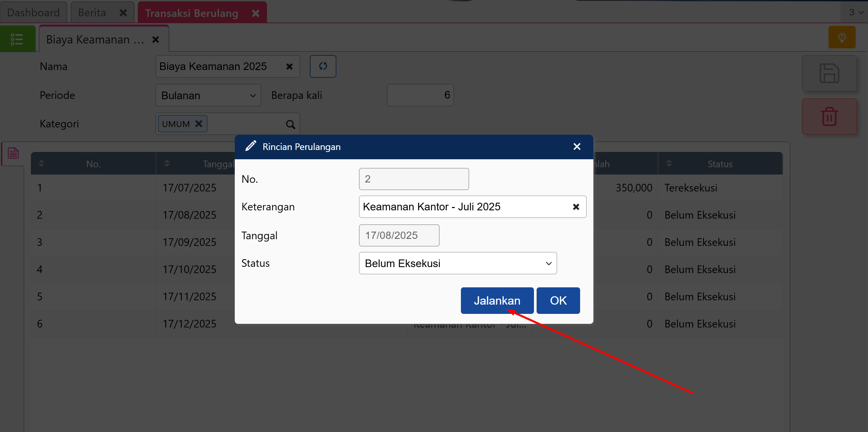The image size is (868, 432).
Task: Open the Periode Bulanan dropdown
Action: point(208,96)
